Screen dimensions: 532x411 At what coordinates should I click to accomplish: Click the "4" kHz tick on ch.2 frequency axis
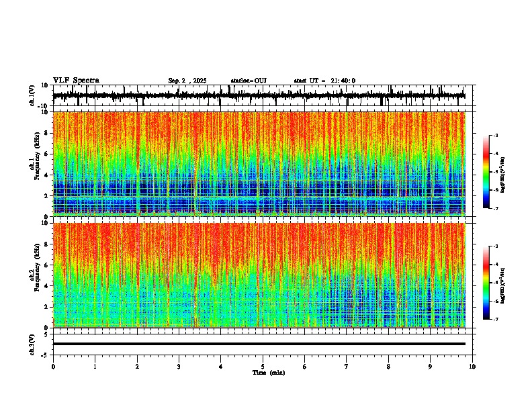(x=46, y=286)
